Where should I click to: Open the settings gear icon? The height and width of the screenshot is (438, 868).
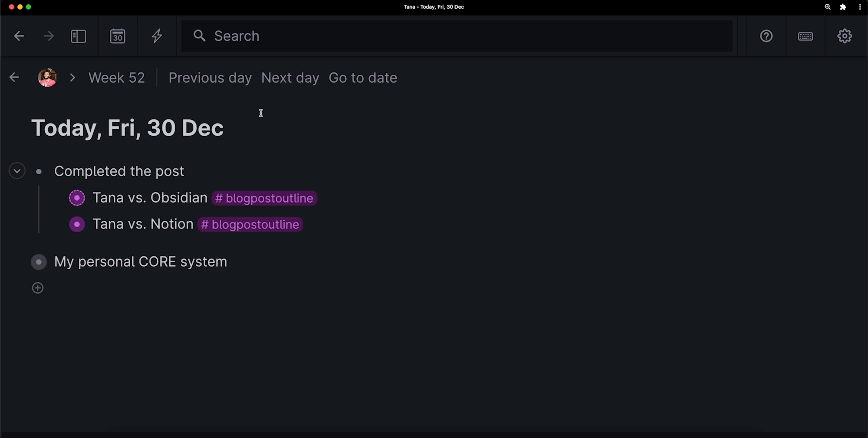[845, 36]
